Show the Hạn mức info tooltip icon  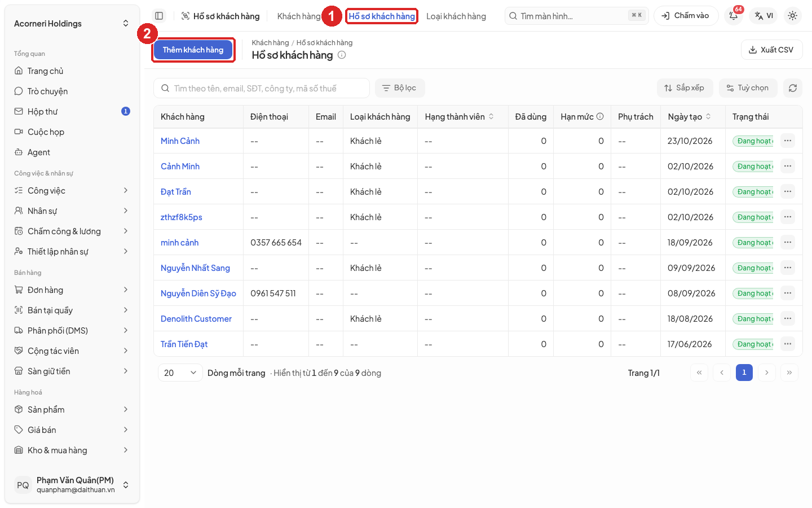[x=600, y=116]
